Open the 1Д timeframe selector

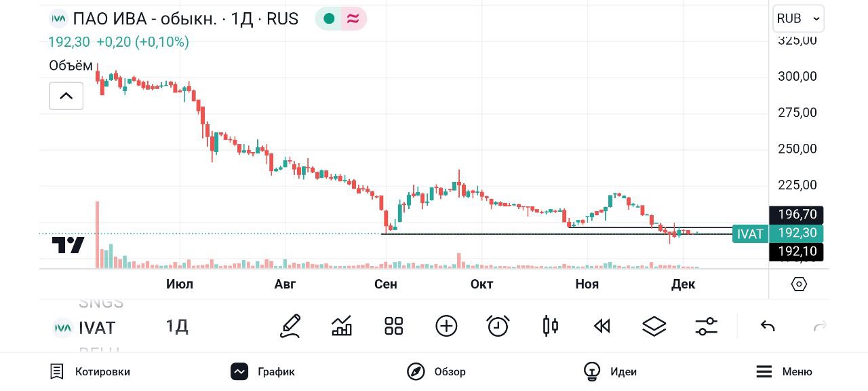tap(177, 327)
